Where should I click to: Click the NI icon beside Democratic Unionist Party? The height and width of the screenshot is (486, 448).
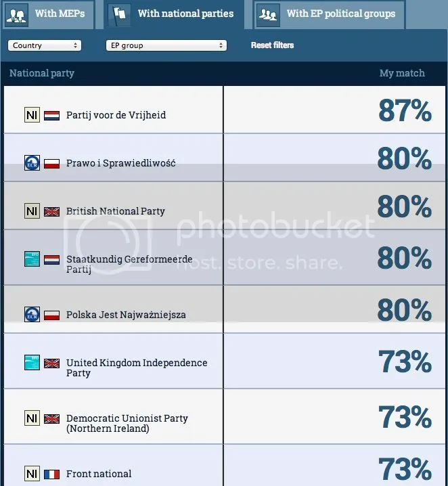(x=32, y=418)
